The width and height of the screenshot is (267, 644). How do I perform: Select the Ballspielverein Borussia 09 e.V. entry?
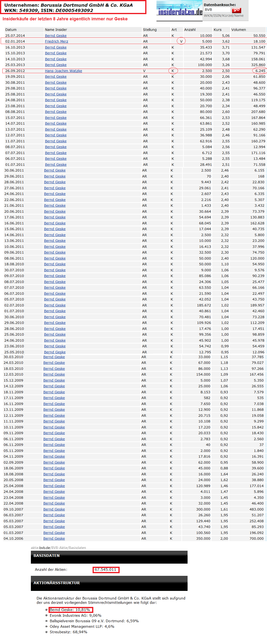(94, 621)
